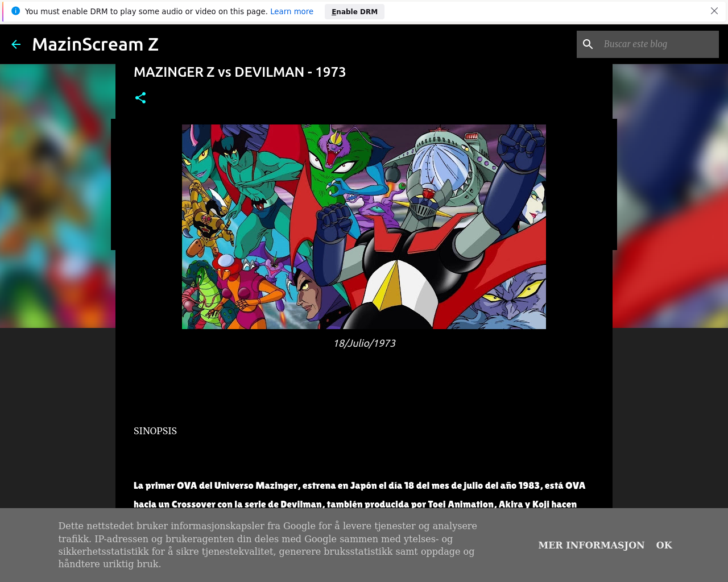The width and height of the screenshot is (728, 582).
Task: Click the cookie notice text starting 'Dette nettstedet'
Action: [268, 545]
